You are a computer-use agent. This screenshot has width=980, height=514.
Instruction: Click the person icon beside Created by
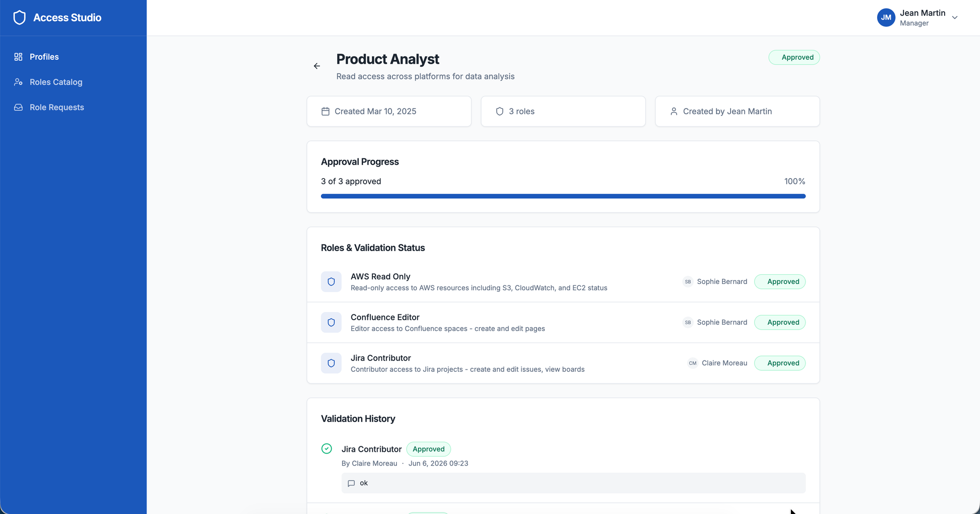(x=674, y=111)
